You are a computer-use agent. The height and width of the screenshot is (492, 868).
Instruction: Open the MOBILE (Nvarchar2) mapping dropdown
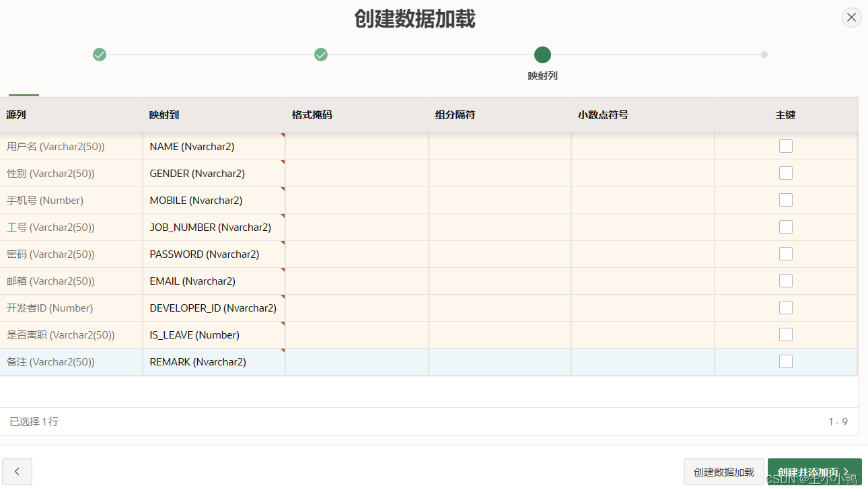[x=214, y=200]
